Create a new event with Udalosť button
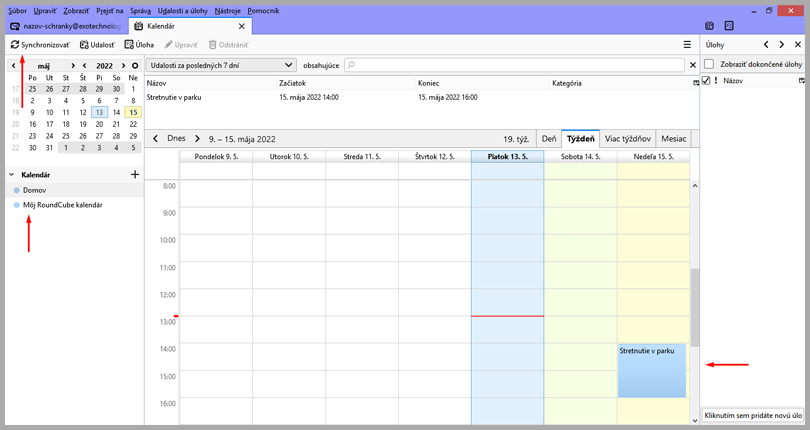The height and width of the screenshot is (430, 810). [x=98, y=45]
